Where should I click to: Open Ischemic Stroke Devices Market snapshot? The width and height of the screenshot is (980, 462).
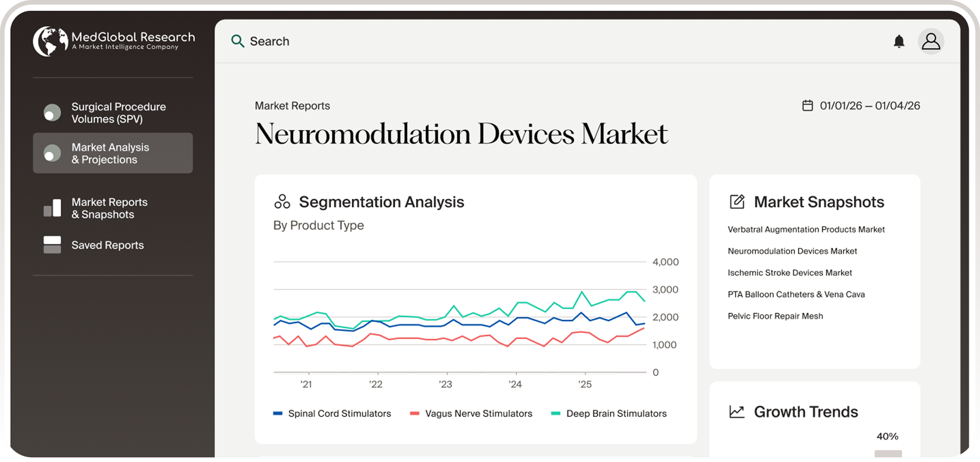[790, 273]
